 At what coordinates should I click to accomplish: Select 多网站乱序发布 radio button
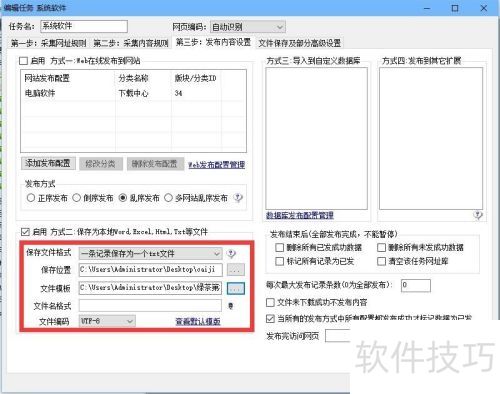point(169,198)
